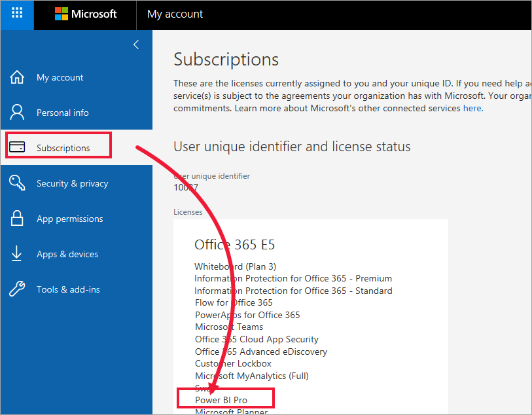Click the Flow for Office 365 entry

point(233,302)
